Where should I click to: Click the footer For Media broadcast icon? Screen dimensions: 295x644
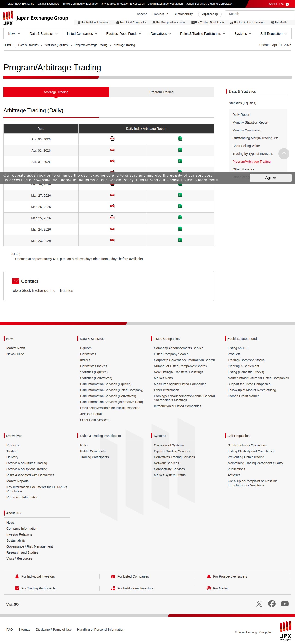pos(209,588)
